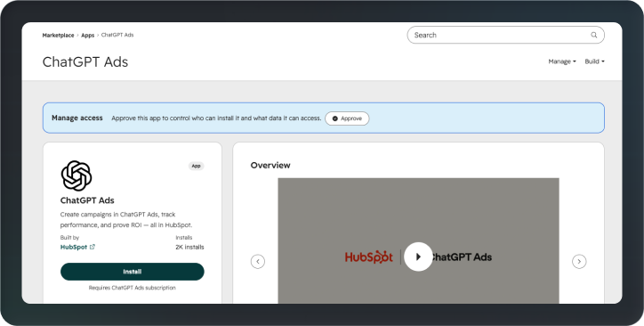
Task: Open HubSpot external link icon
Action: [x=93, y=247]
